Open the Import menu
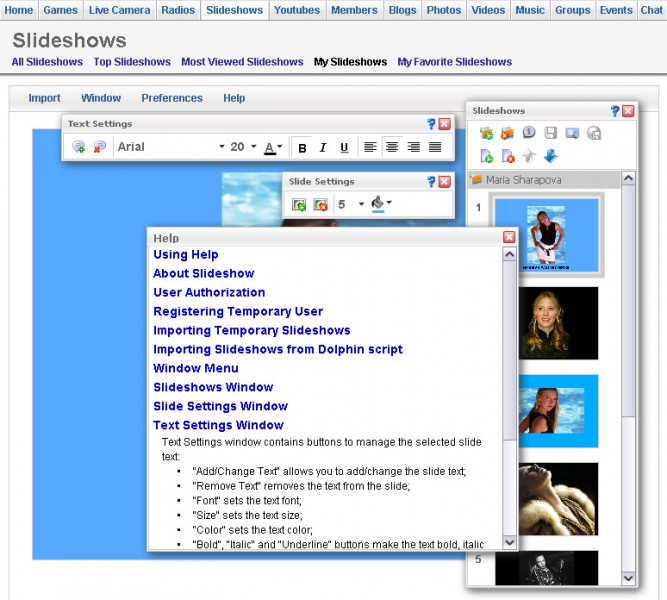 pyautogui.click(x=44, y=98)
